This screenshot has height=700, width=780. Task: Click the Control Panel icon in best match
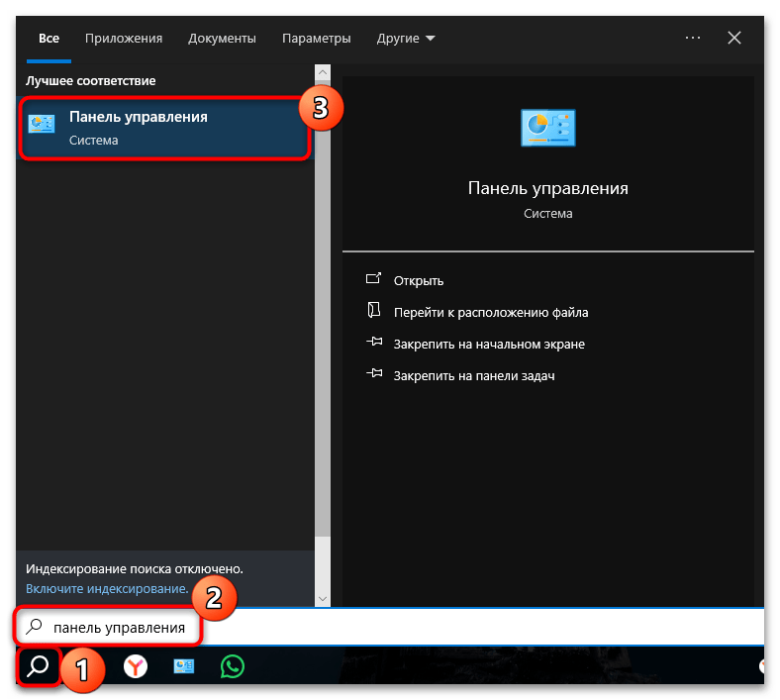point(43,126)
